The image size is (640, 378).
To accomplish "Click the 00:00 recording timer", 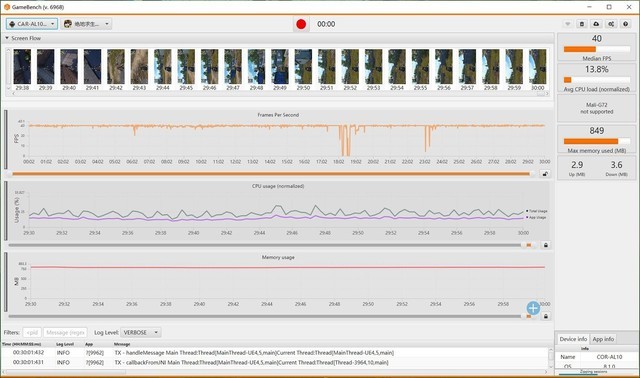I will click(326, 24).
